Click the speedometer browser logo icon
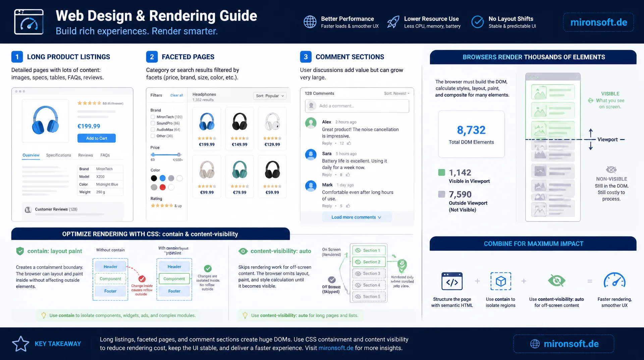This screenshot has height=360, width=644. [29, 22]
